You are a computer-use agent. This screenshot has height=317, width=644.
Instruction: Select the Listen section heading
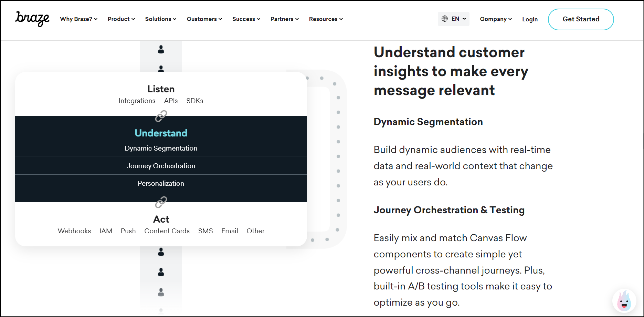161,89
